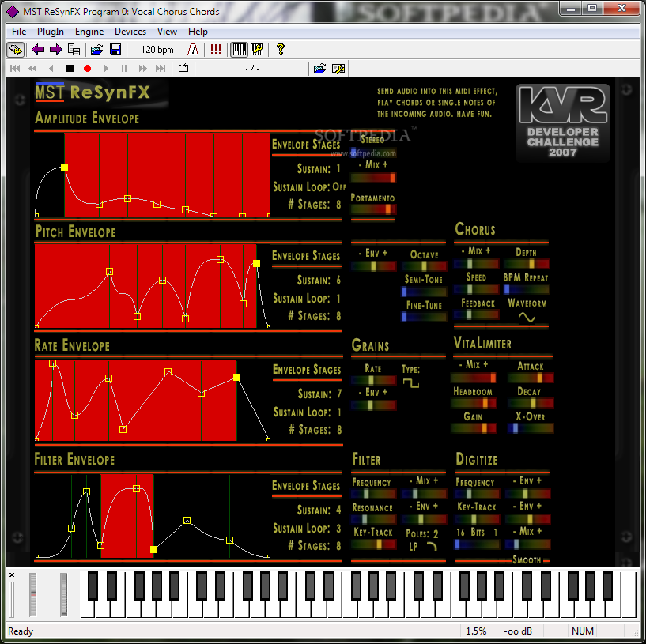Go to next program with right arrow
The width and height of the screenshot is (646, 644).
coord(55,50)
